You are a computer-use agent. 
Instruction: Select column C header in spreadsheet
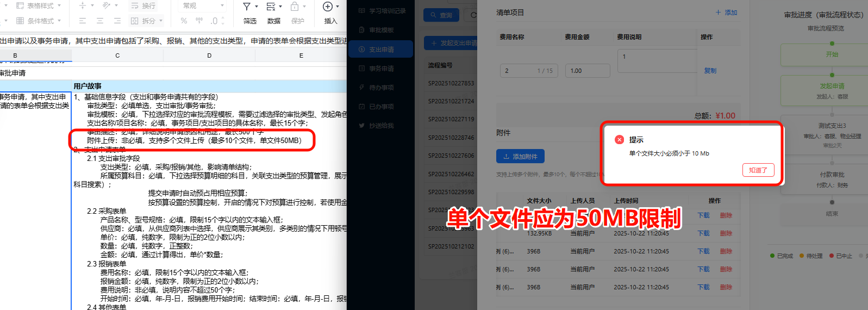point(117,55)
